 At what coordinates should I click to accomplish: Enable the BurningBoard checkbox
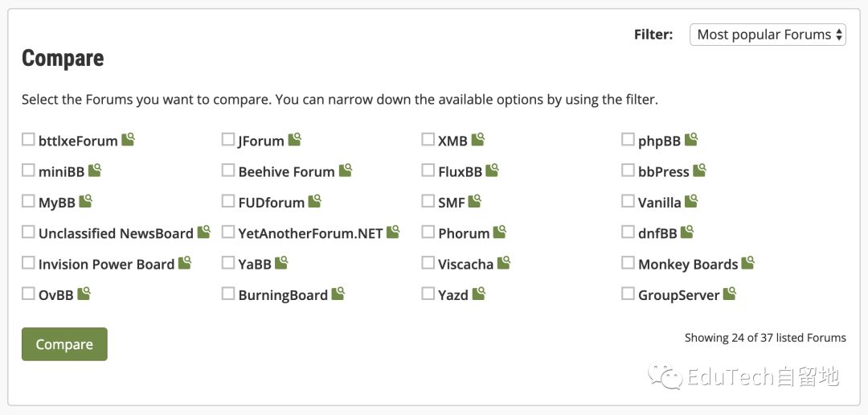coord(228,294)
